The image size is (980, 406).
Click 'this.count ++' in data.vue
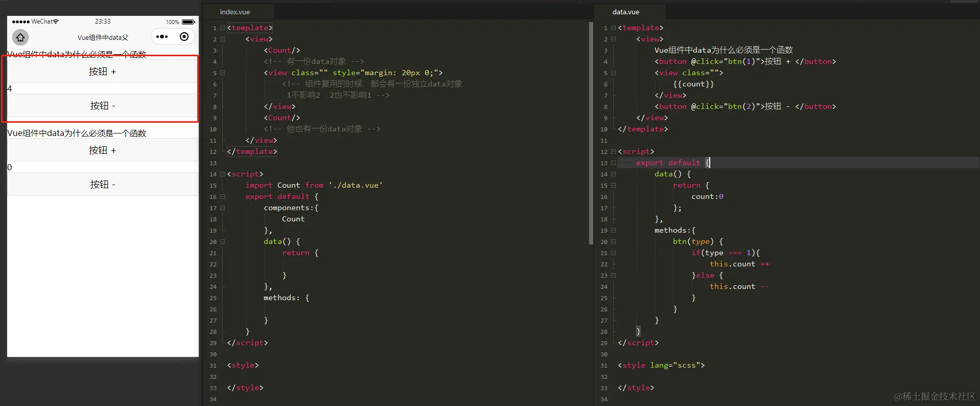739,264
